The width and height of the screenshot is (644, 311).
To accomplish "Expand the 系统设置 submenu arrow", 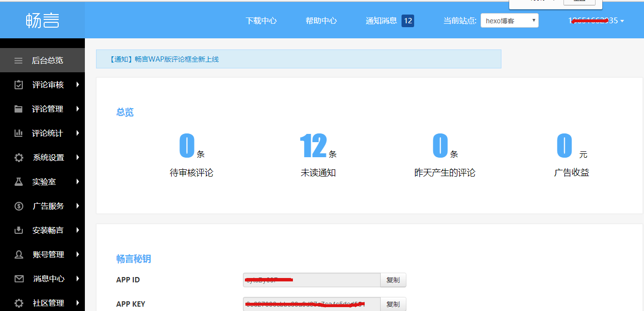I will (x=78, y=158).
